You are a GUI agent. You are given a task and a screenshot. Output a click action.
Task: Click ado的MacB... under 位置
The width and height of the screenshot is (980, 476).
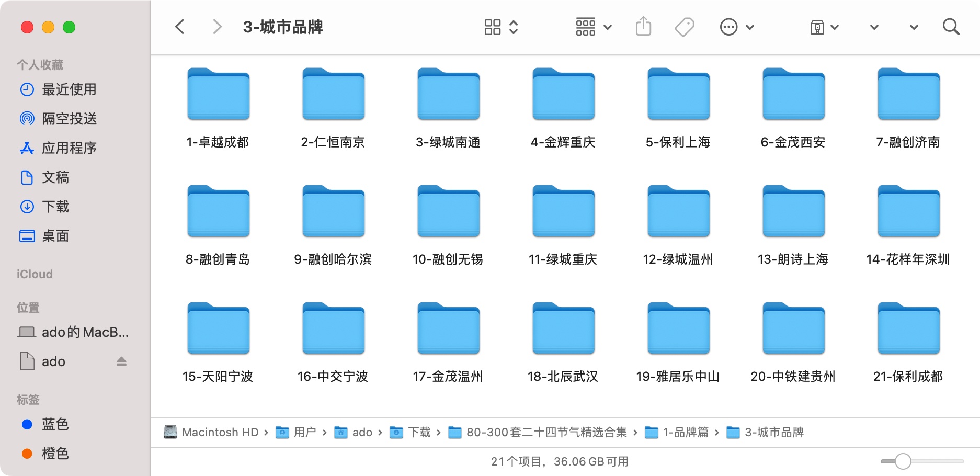pyautogui.click(x=84, y=332)
